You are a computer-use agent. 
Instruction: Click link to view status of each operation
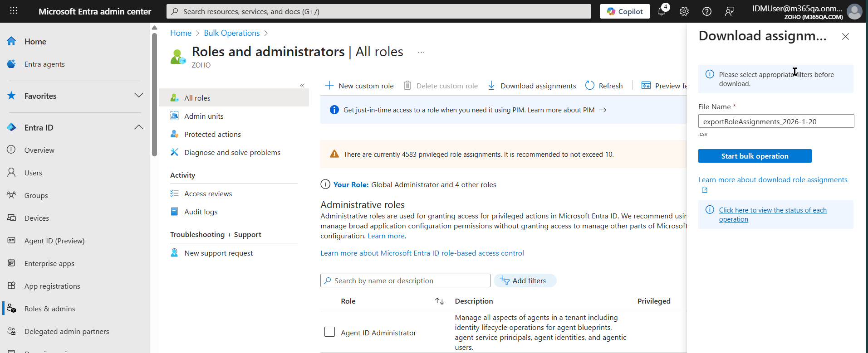point(772,215)
